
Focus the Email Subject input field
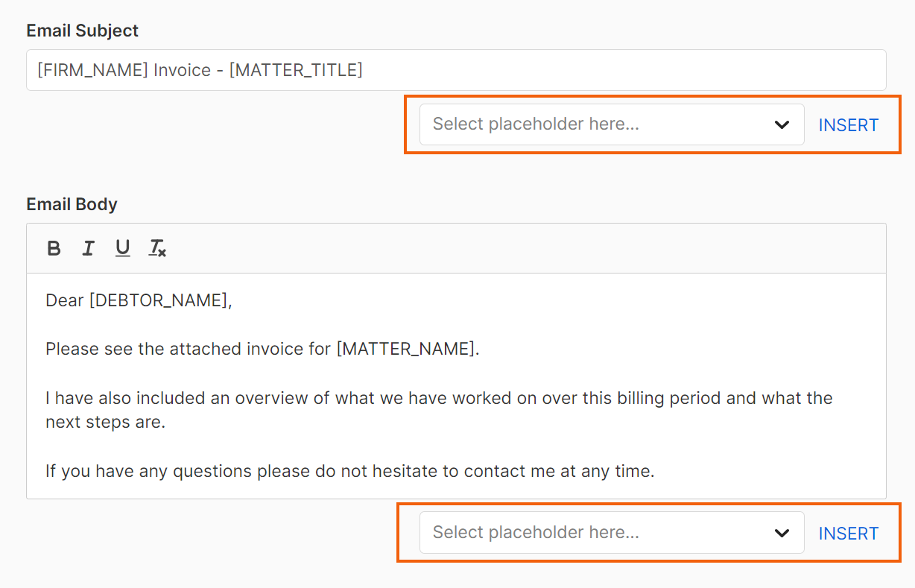click(x=456, y=70)
